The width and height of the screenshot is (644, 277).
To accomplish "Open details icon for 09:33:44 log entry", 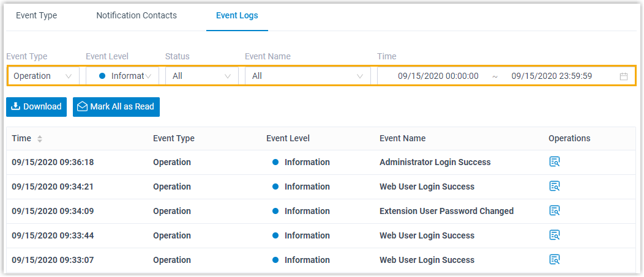I will [555, 235].
